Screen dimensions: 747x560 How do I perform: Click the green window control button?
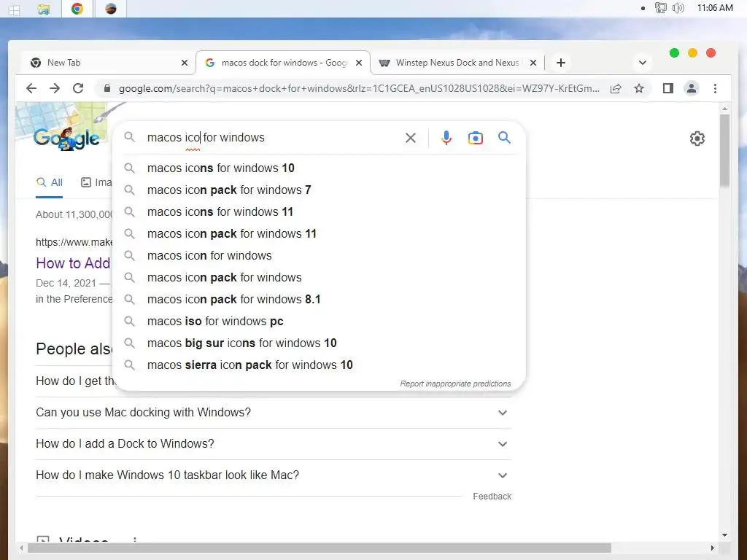[x=674, y=52]
